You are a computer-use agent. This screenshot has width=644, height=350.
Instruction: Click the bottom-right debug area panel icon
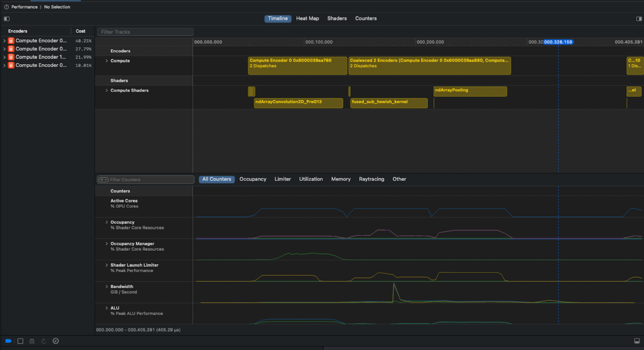click(637, 341)
